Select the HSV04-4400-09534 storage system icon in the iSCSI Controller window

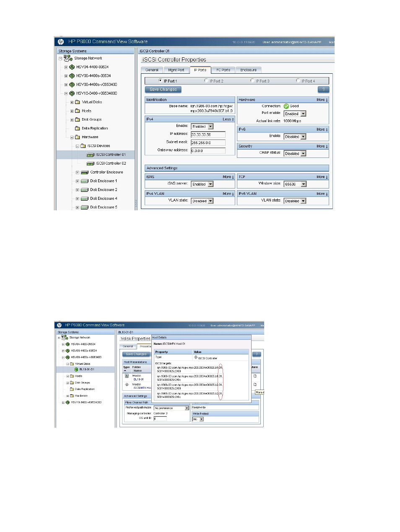pyautogui.click(x=72, y=67)
